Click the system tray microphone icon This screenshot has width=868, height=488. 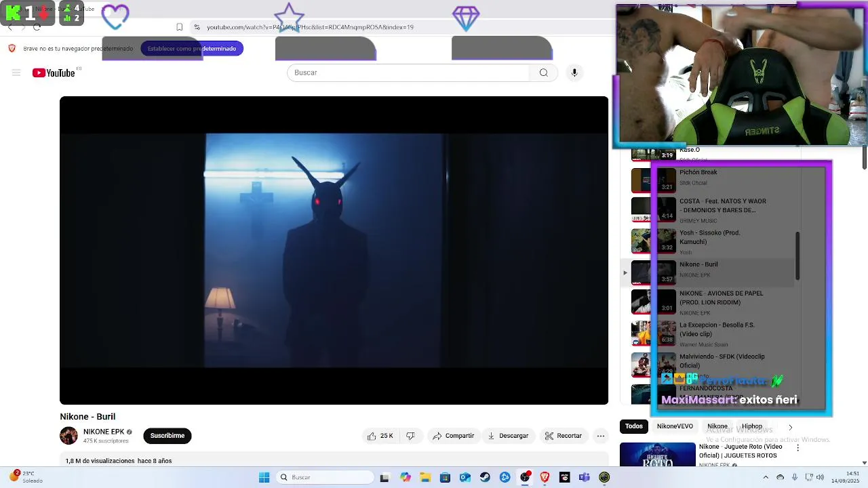click(x=795, y=477)
